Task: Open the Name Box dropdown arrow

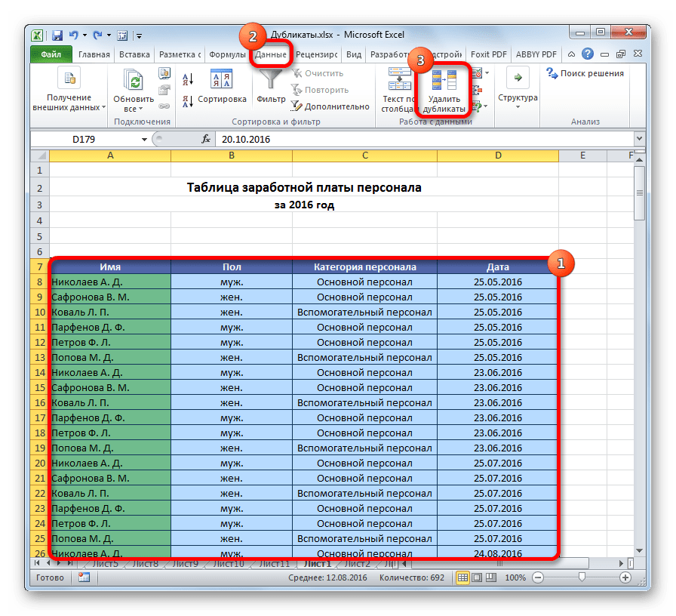Action: [144, 140]
